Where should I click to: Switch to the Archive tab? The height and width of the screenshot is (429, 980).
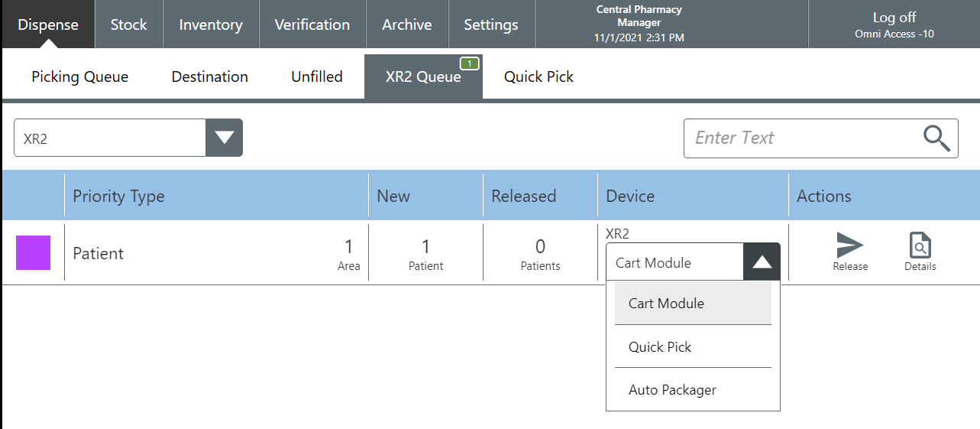[x=407, y=24]
